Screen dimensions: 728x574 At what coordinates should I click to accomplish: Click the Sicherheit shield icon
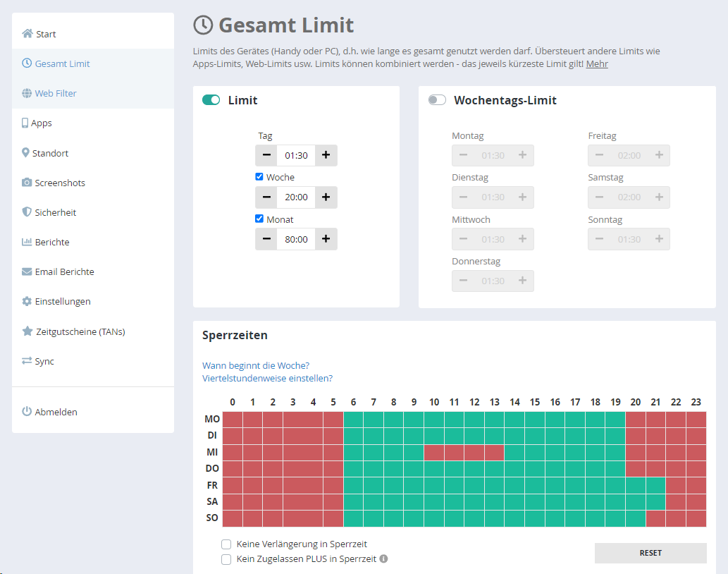(27, 212)
